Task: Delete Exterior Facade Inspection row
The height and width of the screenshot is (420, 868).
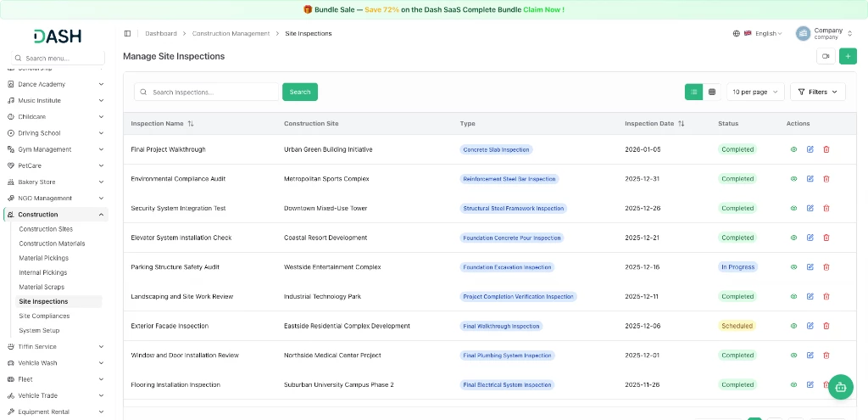Action: click(x=826, y=326)
